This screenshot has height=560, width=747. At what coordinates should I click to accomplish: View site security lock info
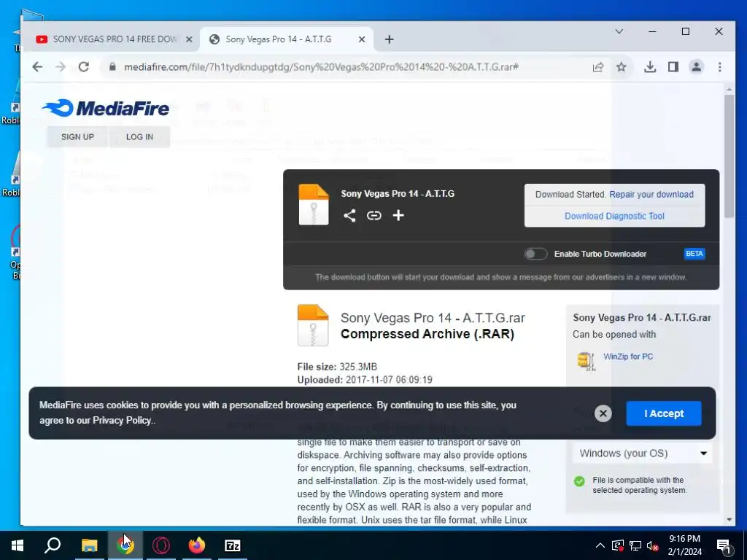click(112, 67)
